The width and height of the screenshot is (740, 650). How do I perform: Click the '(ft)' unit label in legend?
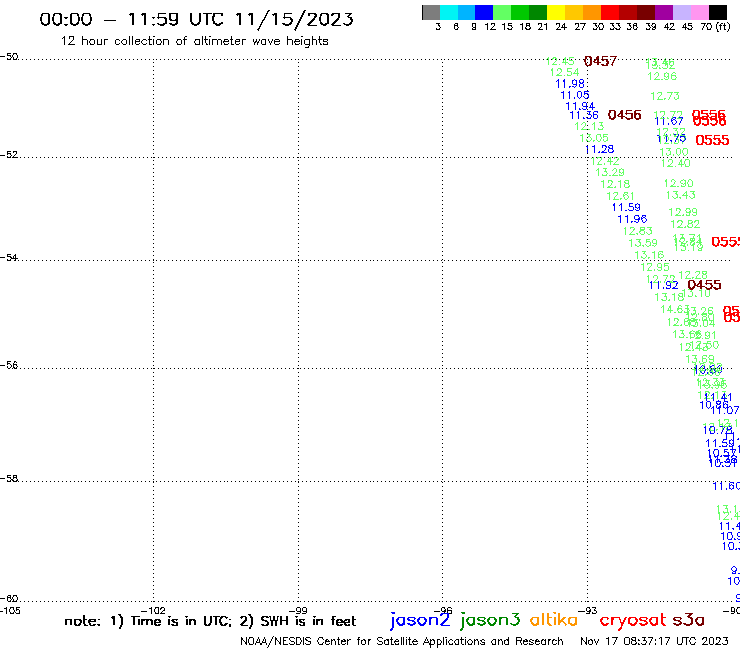pyautogui.click(x=723, y=26)
